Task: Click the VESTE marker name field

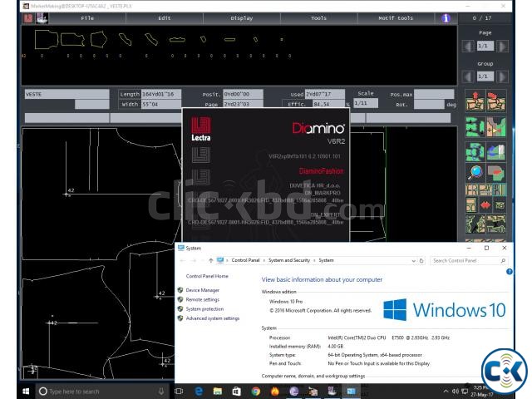Action: (x=66, y=94)
